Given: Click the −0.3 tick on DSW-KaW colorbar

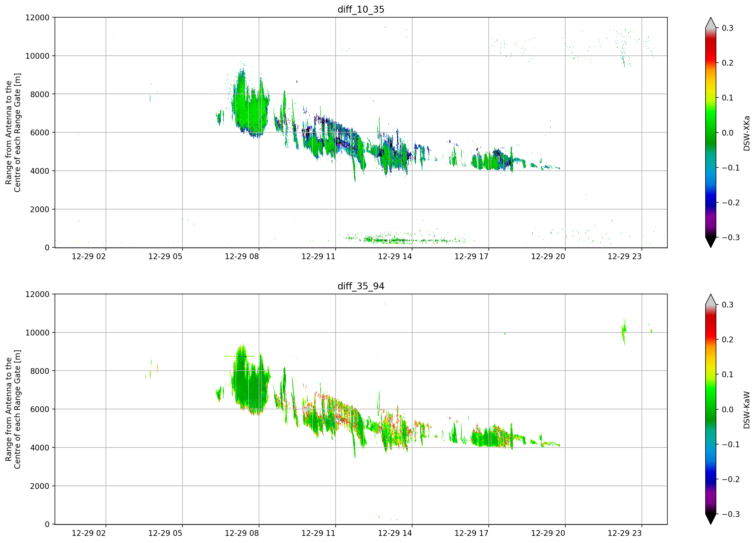Looking at the screenshot, I should click(x=731, y=514).
